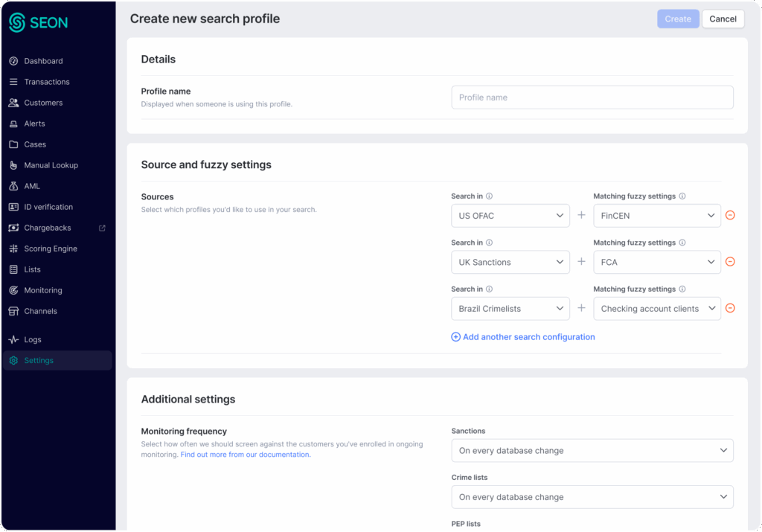Image resolution: width=762 pixels, height=532 pixels.
Task: Remove the Brazil Crimelists configuration row
Action: [x=730, y=308]
